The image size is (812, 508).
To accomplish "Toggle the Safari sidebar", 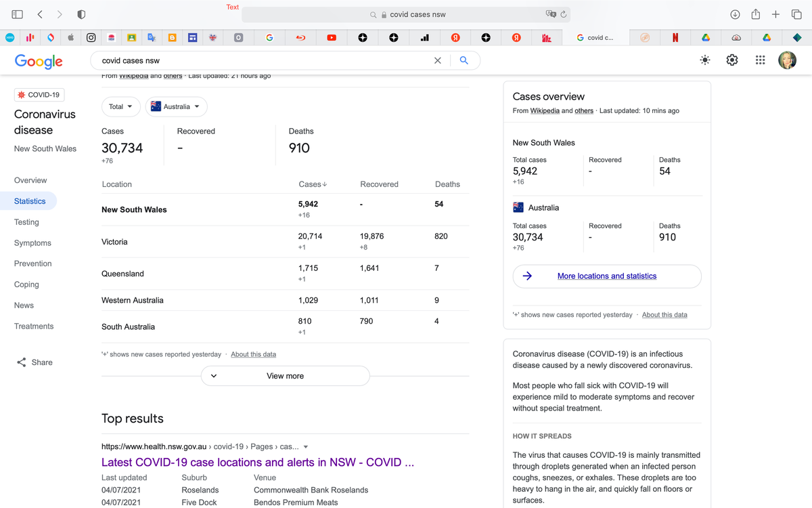I will [x=18, y=14].
